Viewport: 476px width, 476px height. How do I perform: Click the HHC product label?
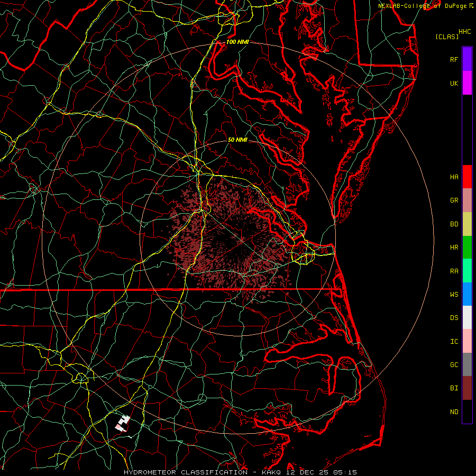[x=464, y=32]
